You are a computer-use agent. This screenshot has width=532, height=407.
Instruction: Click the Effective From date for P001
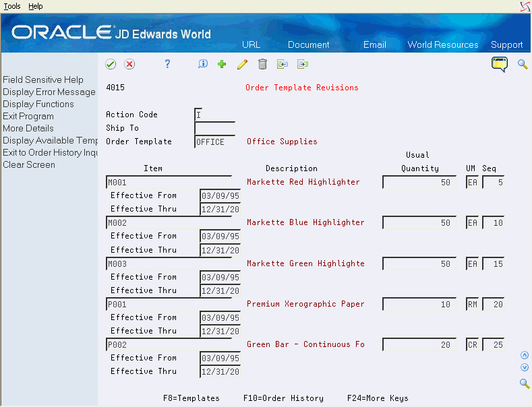(x=220, y=317)
